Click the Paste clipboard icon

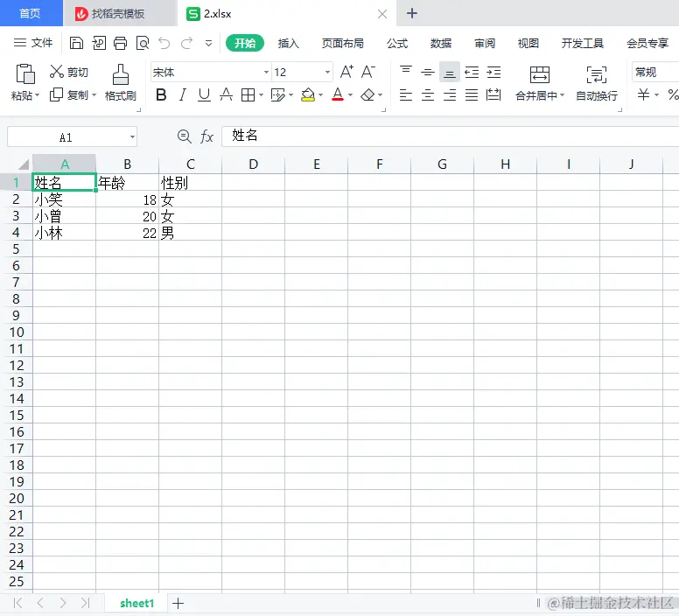pyautogui.click(x=25, y=73)
